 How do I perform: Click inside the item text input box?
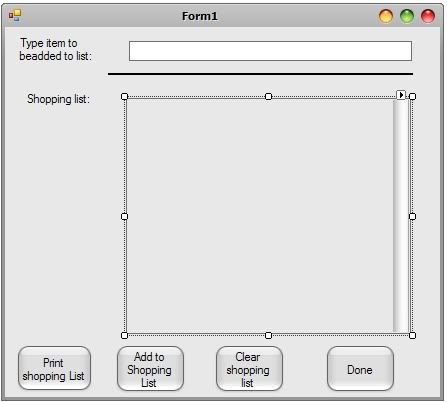tap(270, 51)
